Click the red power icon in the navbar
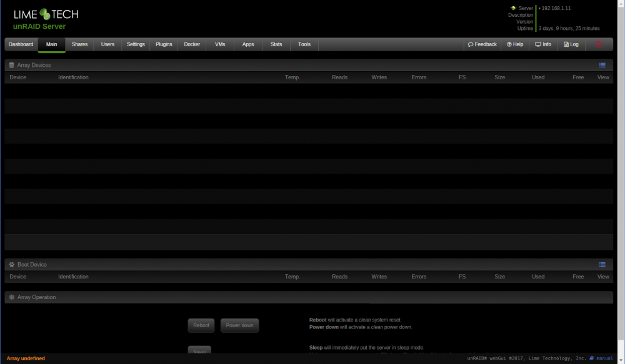Screen dimensions: 625x364 [598, 44]
